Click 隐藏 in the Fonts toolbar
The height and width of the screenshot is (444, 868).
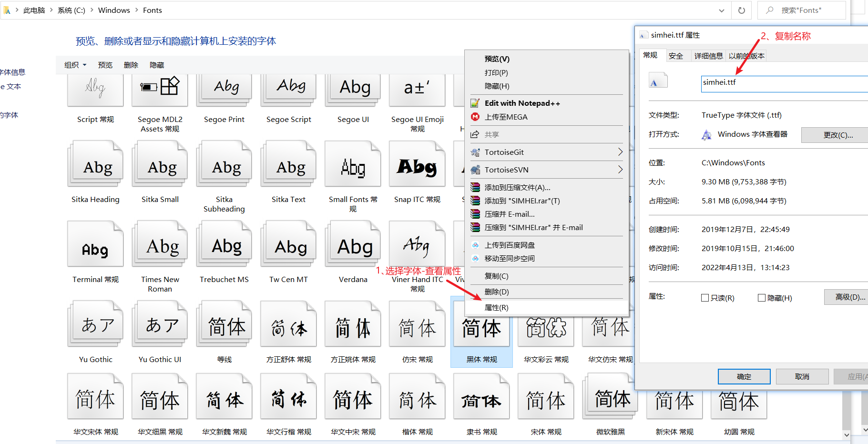[x=157, y=65]
